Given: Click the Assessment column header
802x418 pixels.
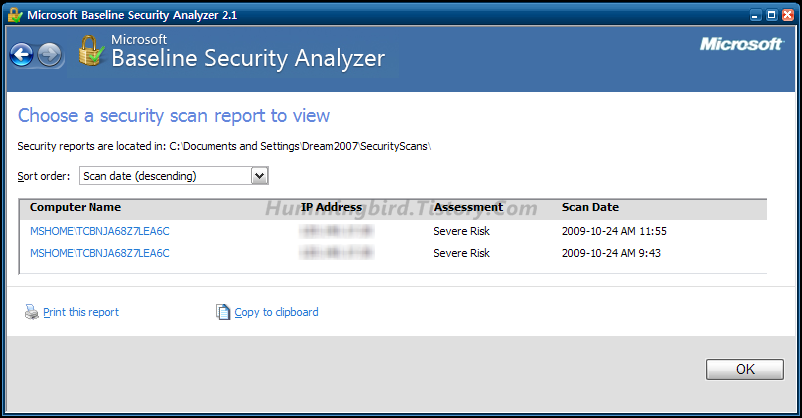Looking at the screenshot, I should pos(468,208).
